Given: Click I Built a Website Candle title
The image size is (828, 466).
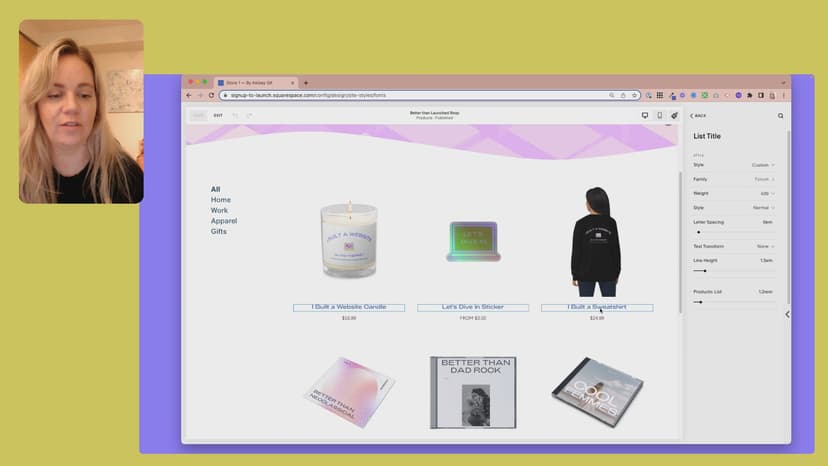Looking at the screenshot, I should click(348, 307).
